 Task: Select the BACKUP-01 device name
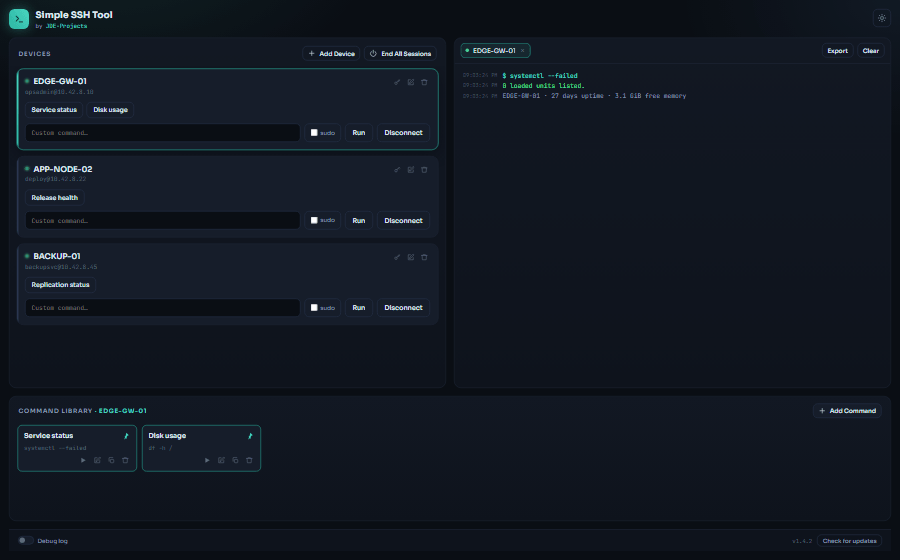57,256
